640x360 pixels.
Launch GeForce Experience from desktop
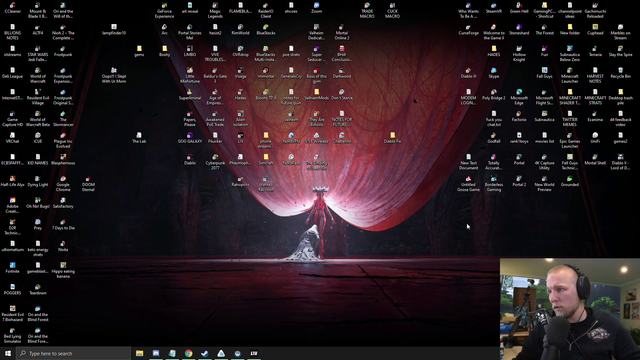point(164,11)
